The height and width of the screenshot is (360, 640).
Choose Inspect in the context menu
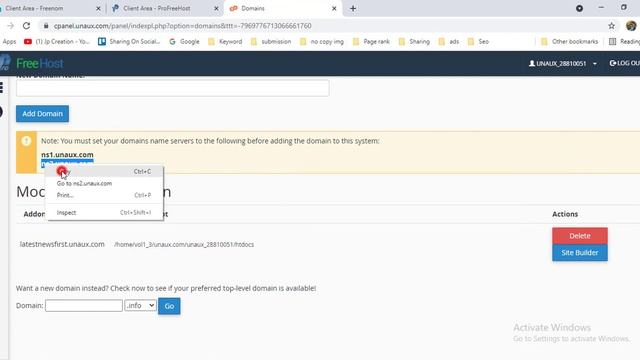(x=104, y=213)
